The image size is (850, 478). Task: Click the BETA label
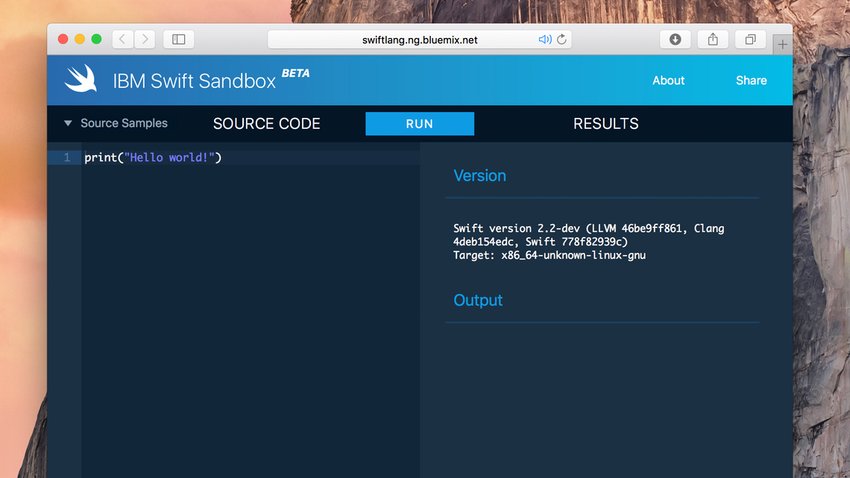(295, 73)
